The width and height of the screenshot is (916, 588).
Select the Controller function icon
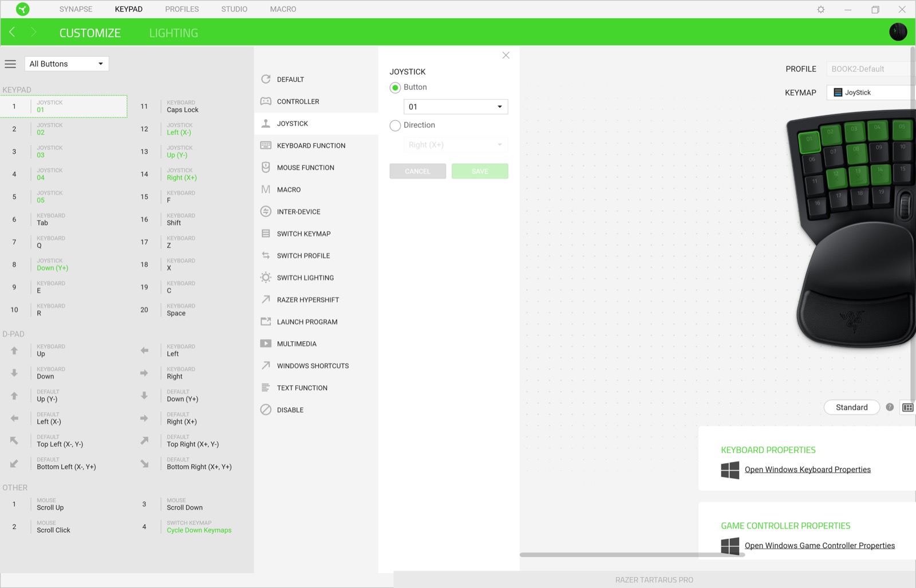[266, 101]
